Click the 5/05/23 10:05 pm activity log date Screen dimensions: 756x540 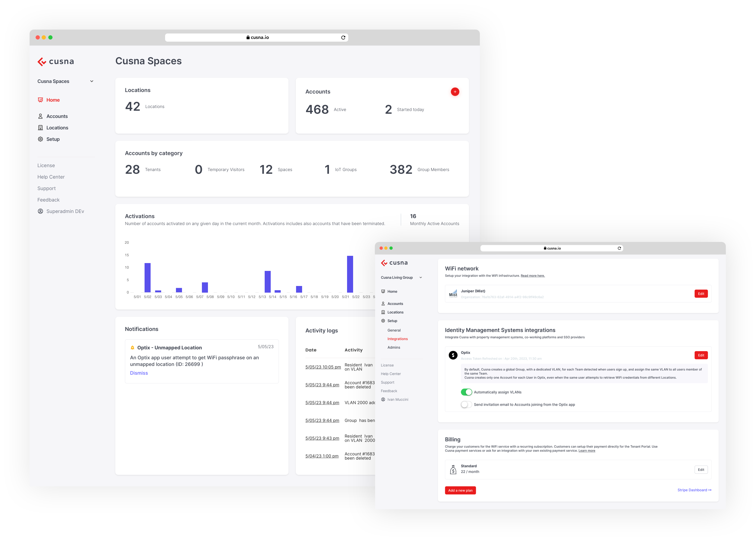323,367
